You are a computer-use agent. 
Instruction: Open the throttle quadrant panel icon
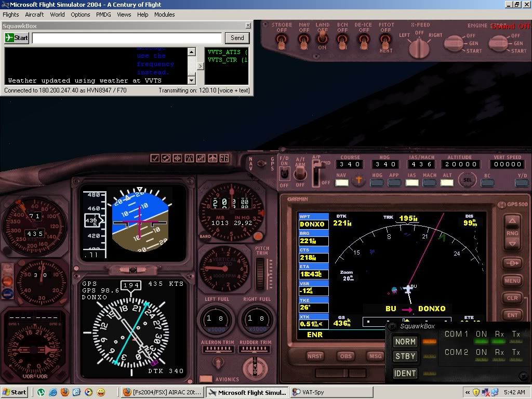(224, 158)
